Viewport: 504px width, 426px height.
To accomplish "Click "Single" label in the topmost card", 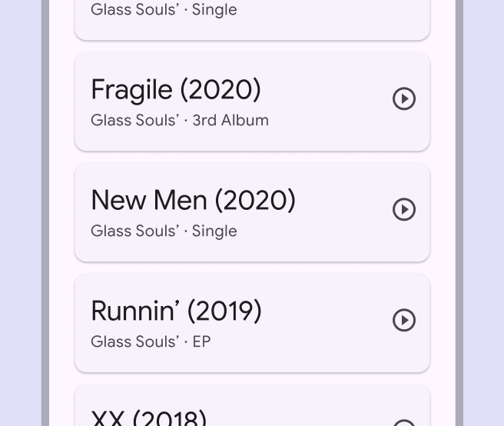I will coord(214,10).
